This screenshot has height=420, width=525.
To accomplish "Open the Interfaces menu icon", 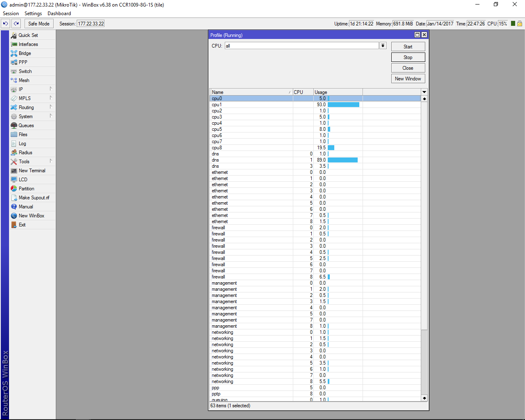I will click(14, 44).
